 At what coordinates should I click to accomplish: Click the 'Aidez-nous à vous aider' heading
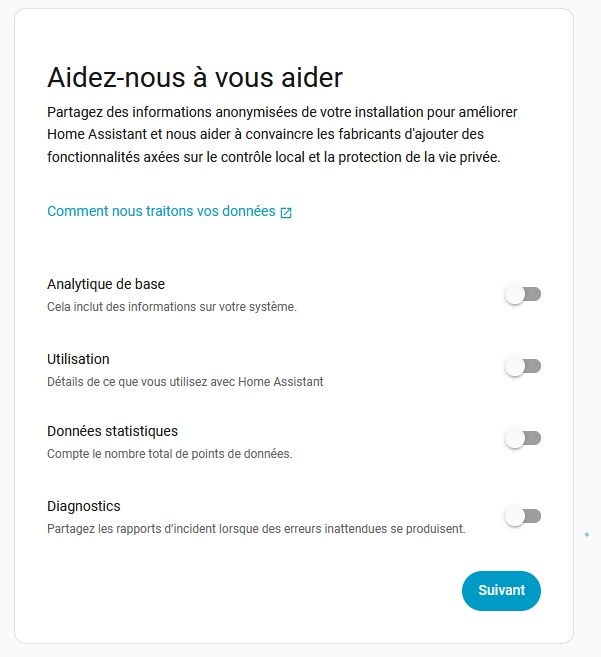(x=195, y=77)
